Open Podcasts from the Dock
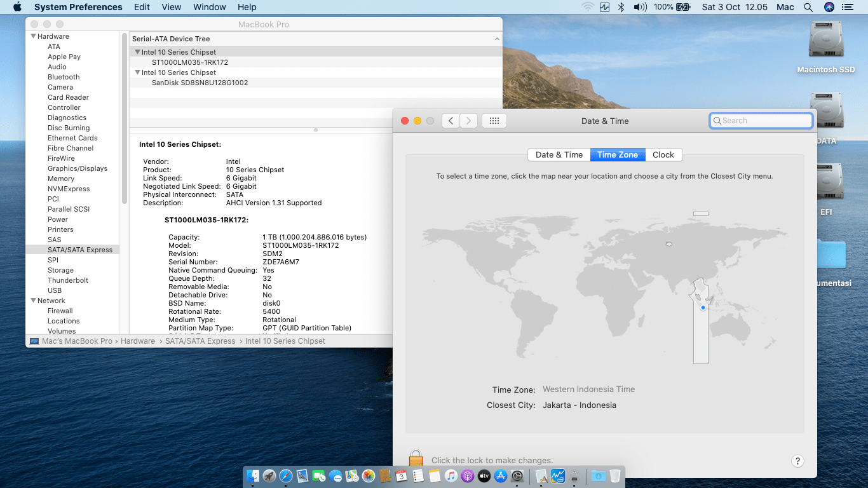This screenshot has height=488, width=868. (x=468, y=475)
